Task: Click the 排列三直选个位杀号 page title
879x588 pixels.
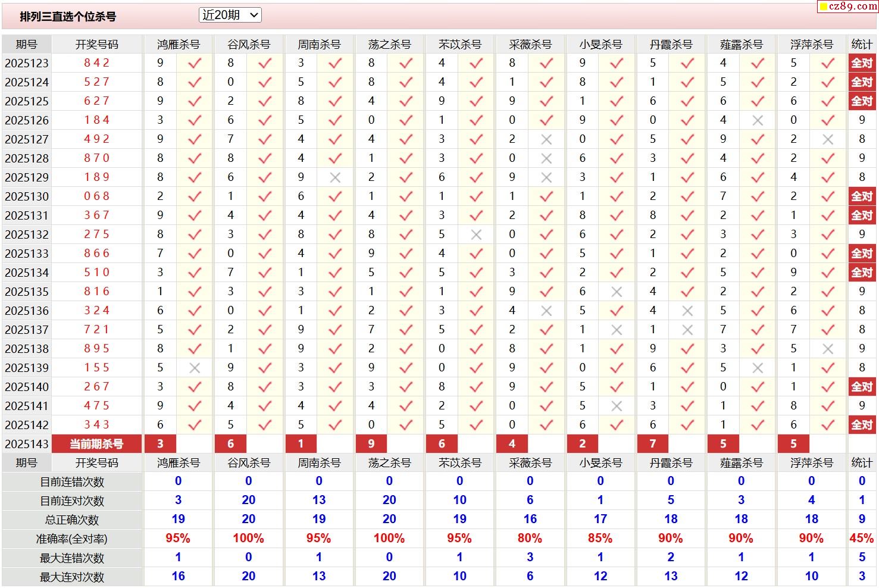Action: pos(68,17)
